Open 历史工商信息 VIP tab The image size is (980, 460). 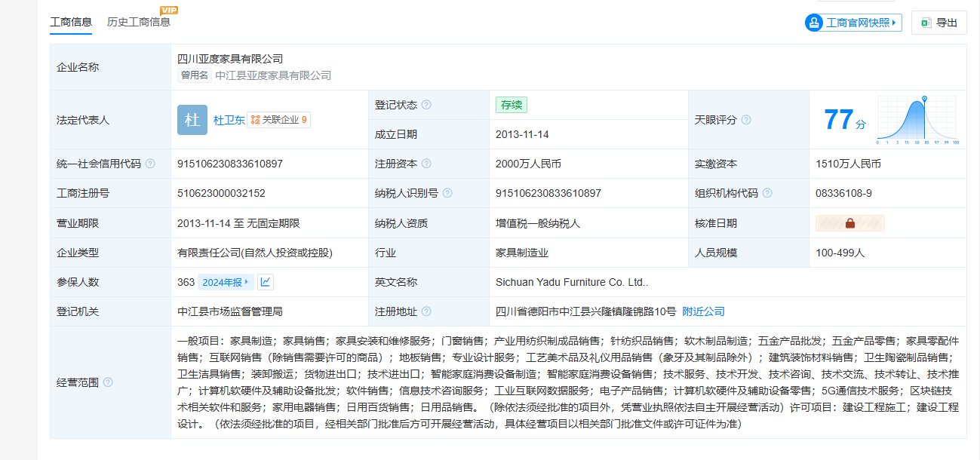[x=139, y=22]
